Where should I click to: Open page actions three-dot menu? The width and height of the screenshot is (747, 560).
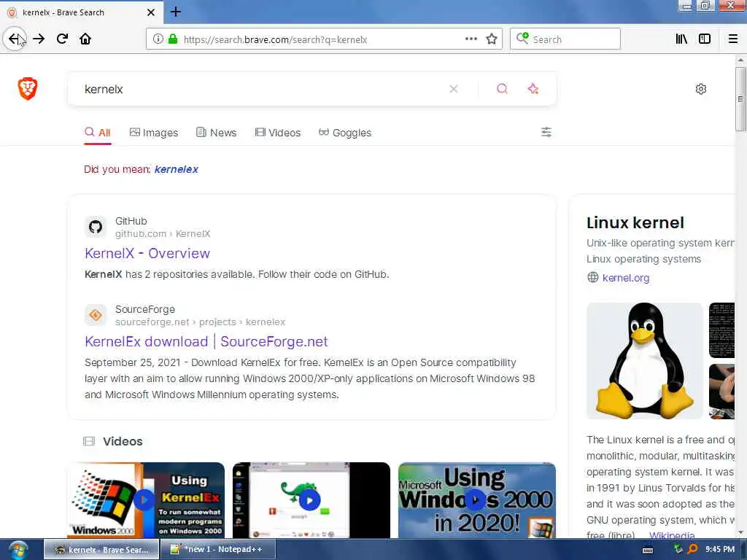coord(471,39)
